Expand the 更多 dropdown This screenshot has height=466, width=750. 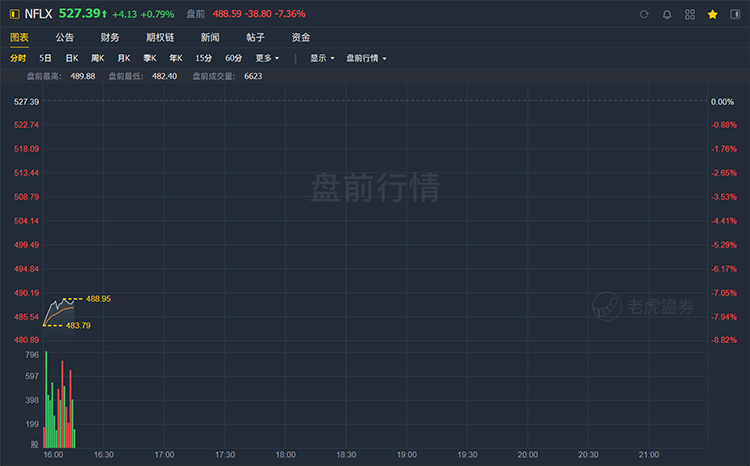tap(267, 58)
